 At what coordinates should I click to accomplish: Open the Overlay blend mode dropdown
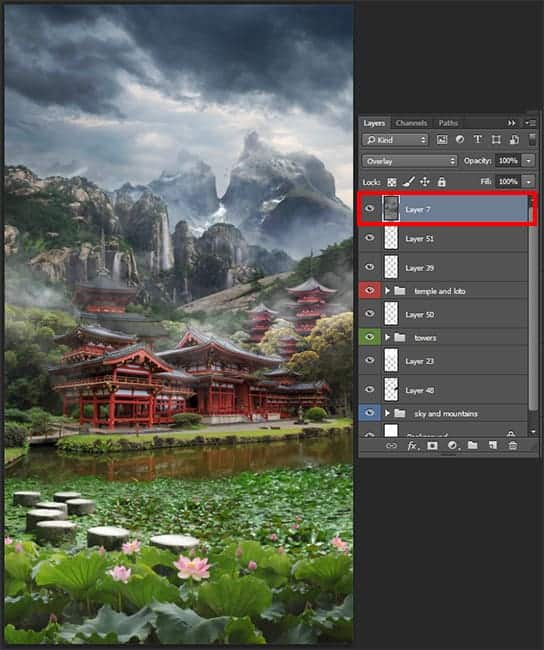[410, 161]
